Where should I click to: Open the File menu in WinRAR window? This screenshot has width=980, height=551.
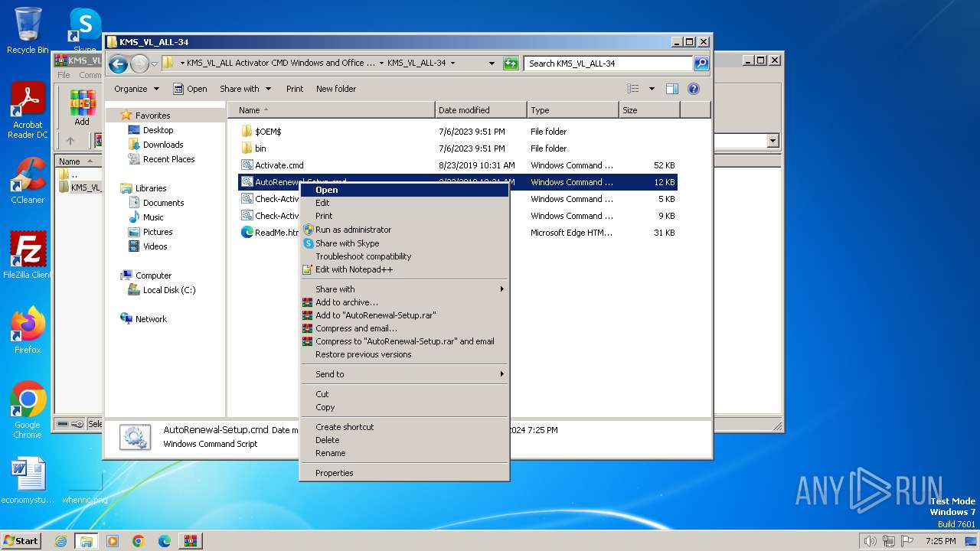(64, 75)
